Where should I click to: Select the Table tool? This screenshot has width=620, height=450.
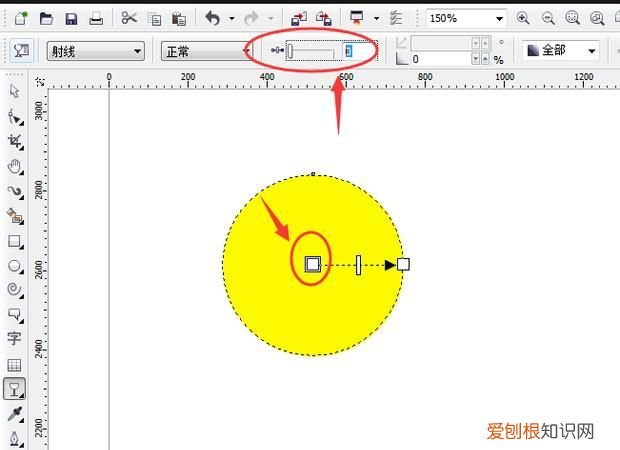point(15,365)
